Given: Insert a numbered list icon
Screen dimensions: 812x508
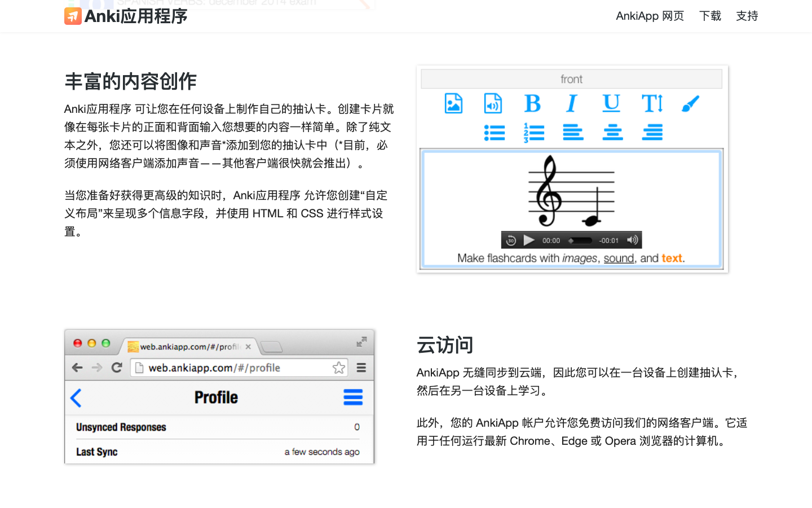Looking at the screenshot, I should [534, 133].
